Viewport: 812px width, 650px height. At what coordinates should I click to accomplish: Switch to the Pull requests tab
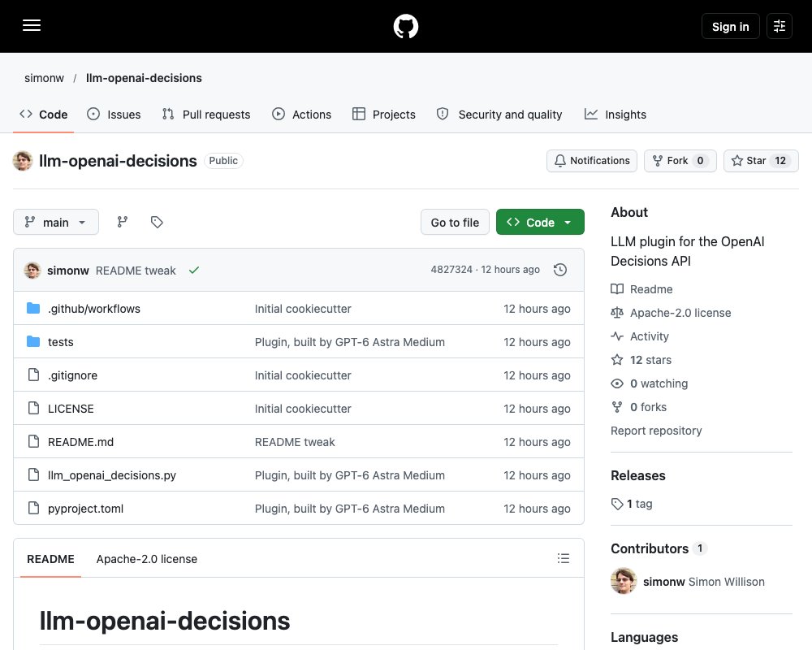(x=206, y=114)
